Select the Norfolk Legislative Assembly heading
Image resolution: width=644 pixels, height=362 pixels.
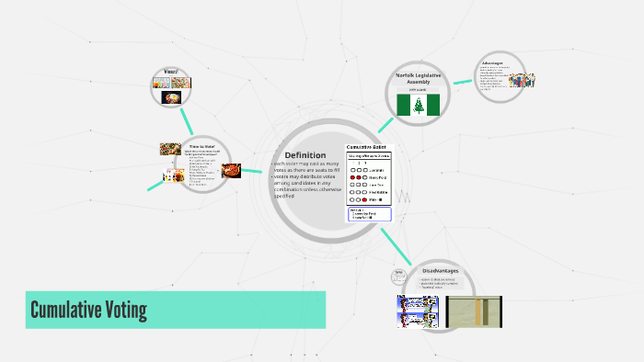point(418,78)
